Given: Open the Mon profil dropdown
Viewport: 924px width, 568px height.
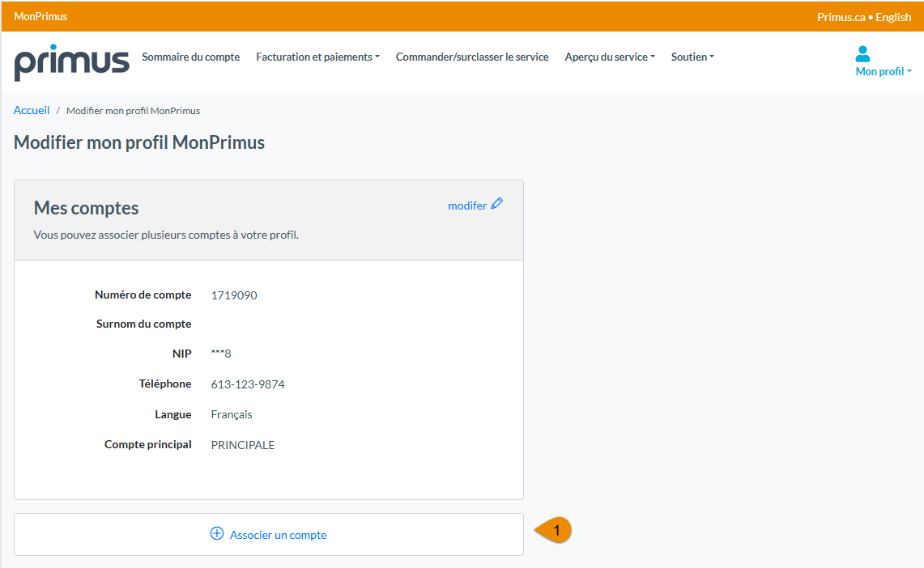Looking at the screenshot, I should tap(884, 71).
